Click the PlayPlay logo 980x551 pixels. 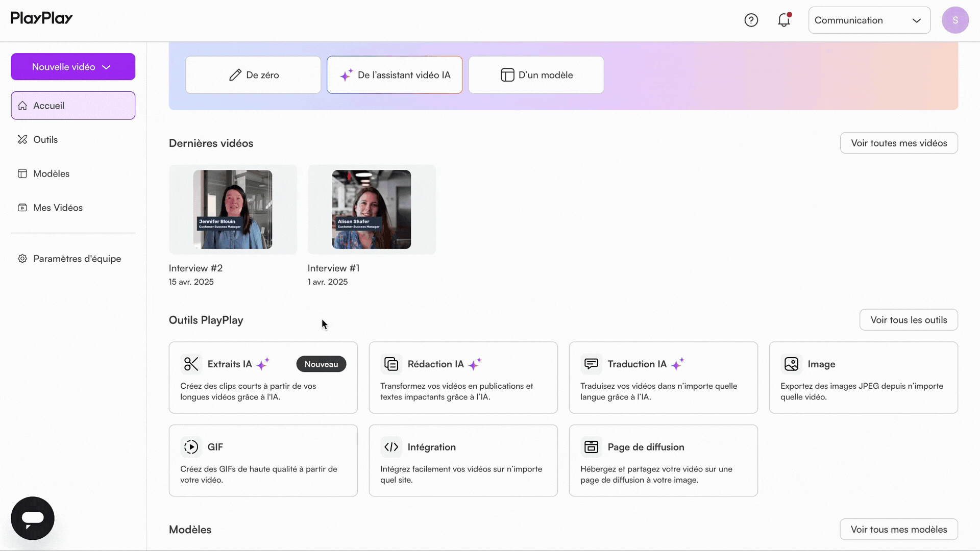point(42,18)
